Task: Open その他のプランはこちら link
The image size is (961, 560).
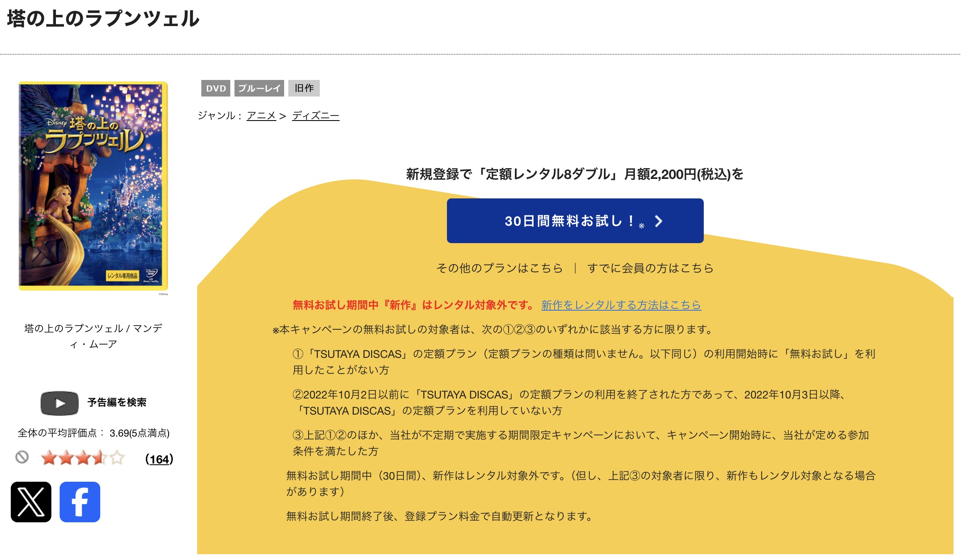Action: 500,268
